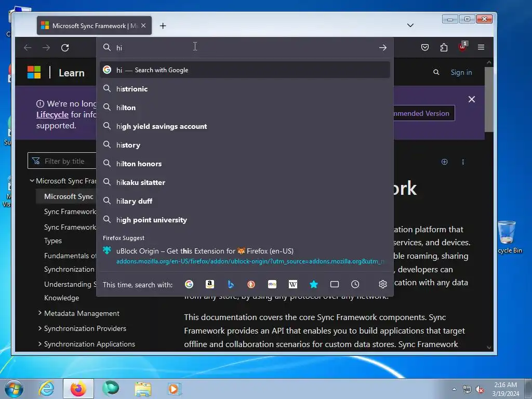Viewport: 532px width, 399px height.
Task: Open the Lifecycle link in banner
Action: pyautogui.click(x=52, y=115)
